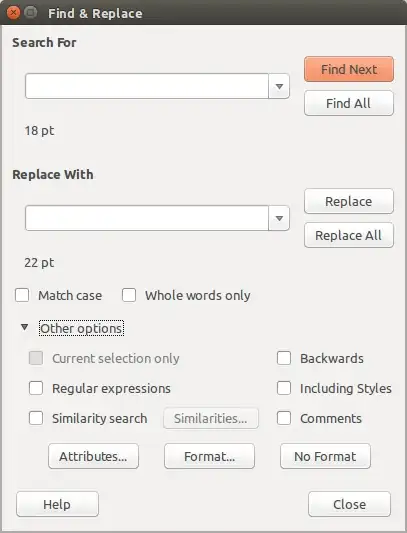Click the Current selection only checkbox
Screen dimensions: 407x533
click(x=36, y=358)
